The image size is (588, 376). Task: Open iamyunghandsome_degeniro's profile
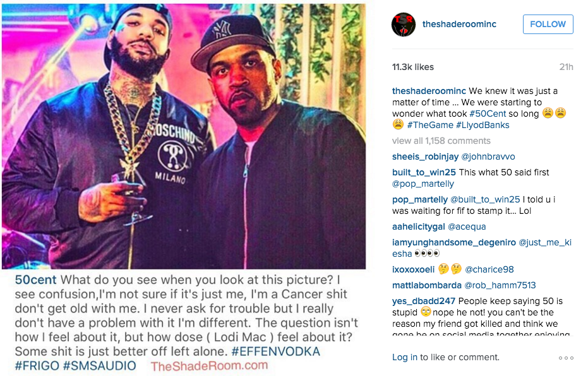(x=453, y=242)
